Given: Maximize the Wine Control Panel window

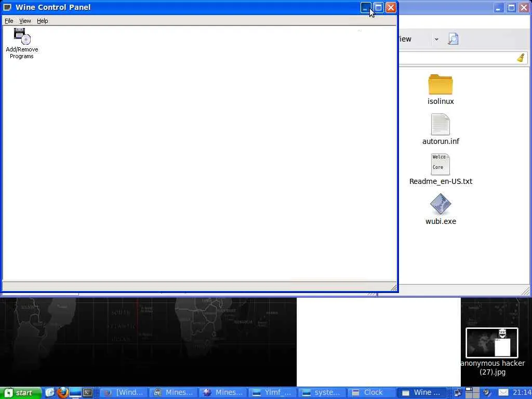Looking at the screenshot, I should coord(378,7).
